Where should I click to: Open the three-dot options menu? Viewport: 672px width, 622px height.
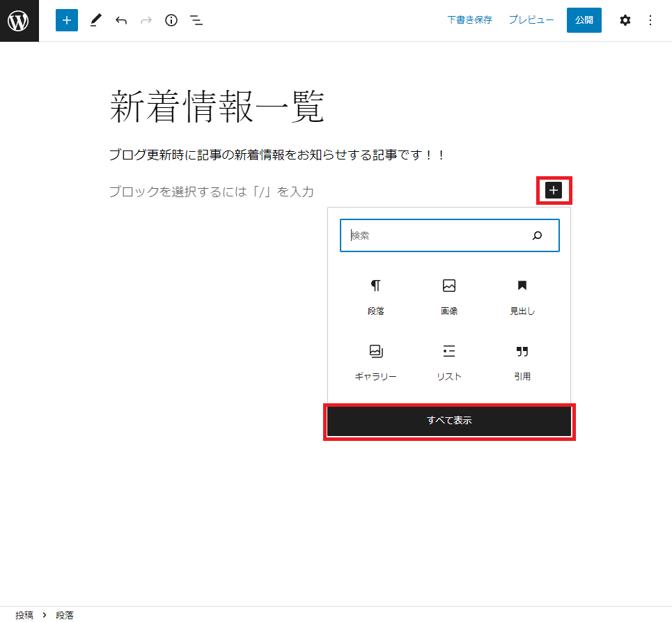[650, 20]
